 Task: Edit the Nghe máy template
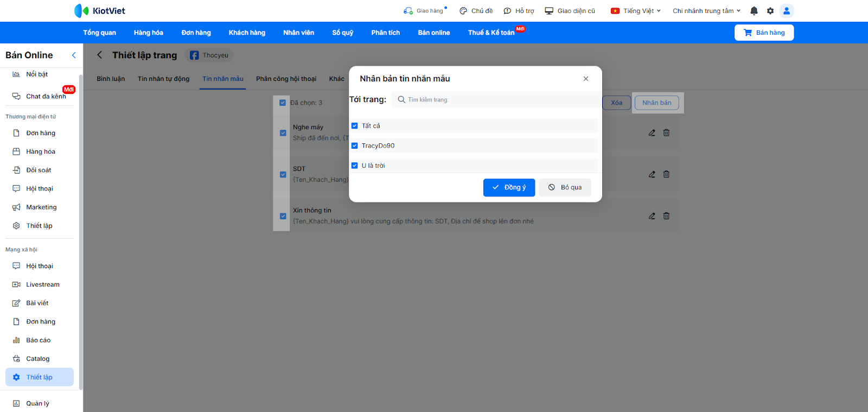click(652, 132)
